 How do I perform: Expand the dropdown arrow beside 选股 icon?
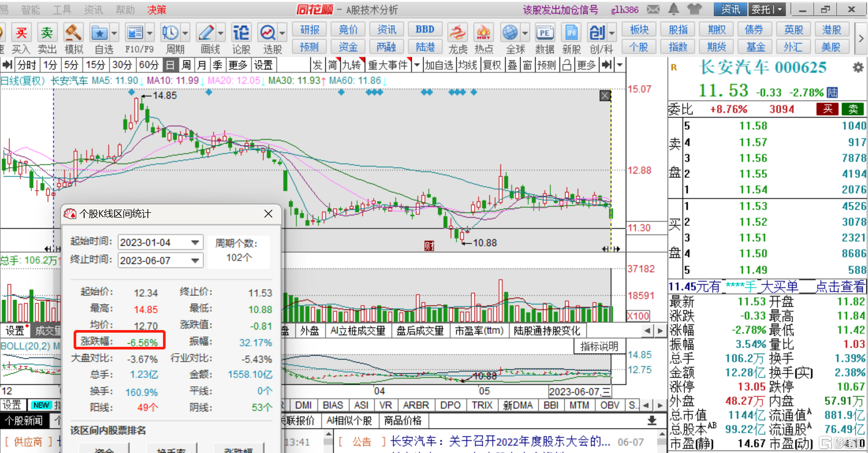(282, 33)
